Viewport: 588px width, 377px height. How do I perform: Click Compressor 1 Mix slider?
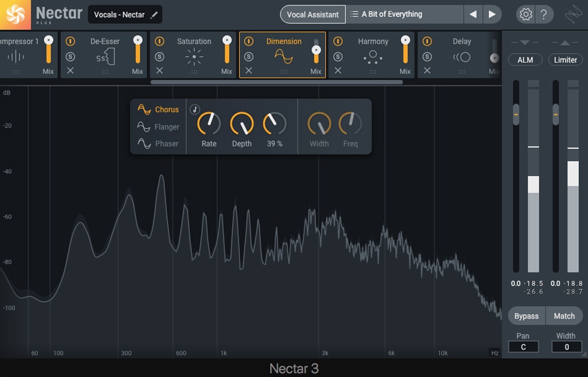(48, 49)
